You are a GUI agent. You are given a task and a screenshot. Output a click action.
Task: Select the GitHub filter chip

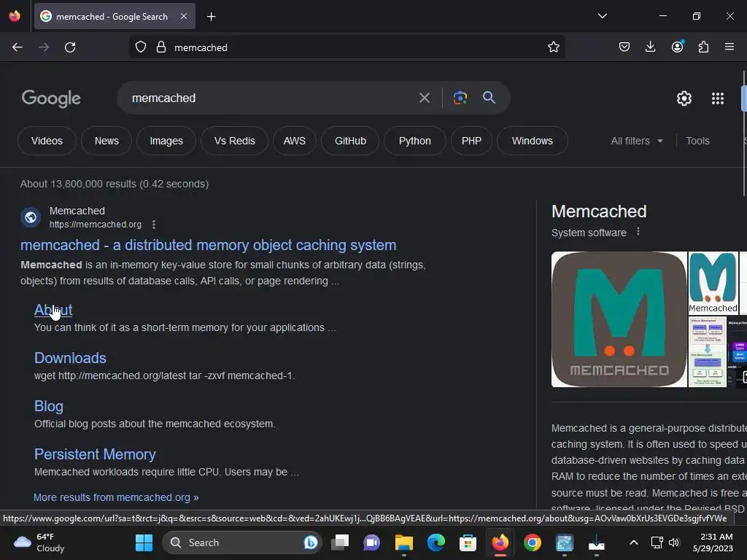pos(350,141)
